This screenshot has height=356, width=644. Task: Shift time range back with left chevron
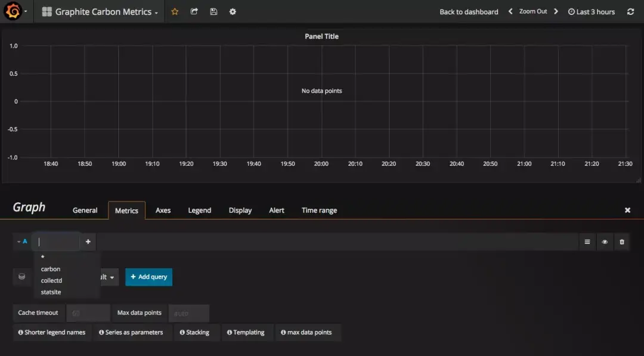[x=510, y=11]
